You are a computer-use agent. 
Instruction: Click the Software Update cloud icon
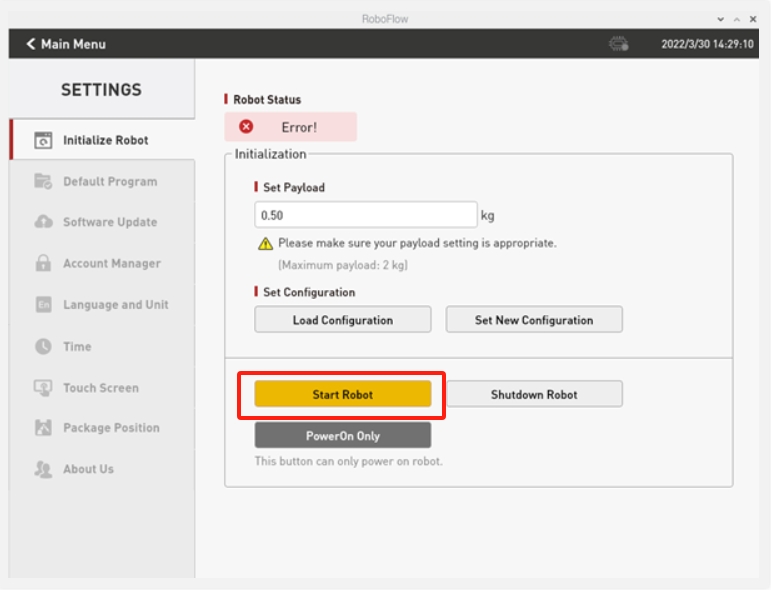click(x=43, y=222)
